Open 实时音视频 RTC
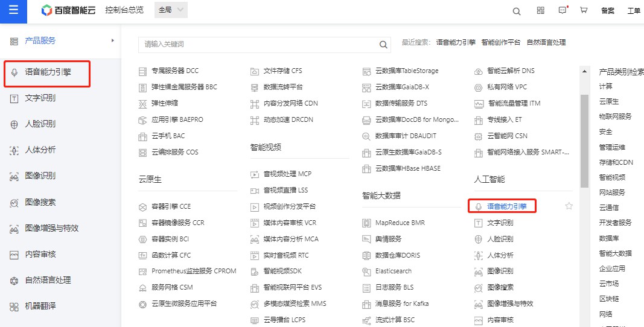Viewport: 644px width, 327px height. tap(286, 255)
